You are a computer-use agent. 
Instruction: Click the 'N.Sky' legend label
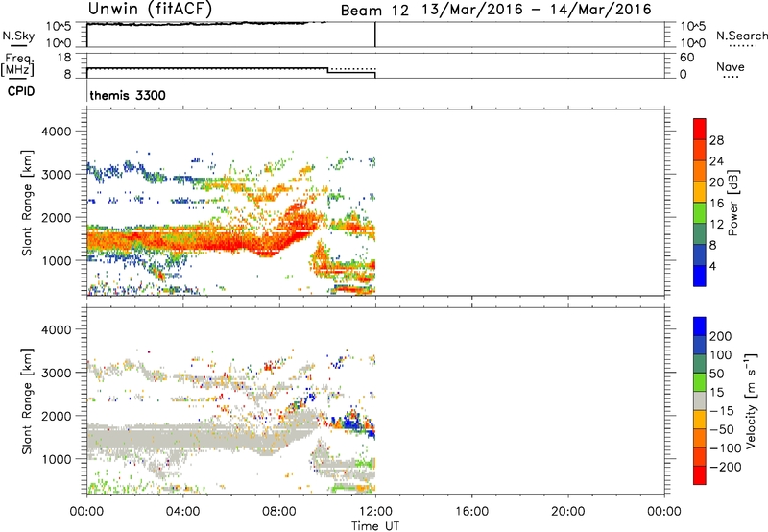coord(18,36)
